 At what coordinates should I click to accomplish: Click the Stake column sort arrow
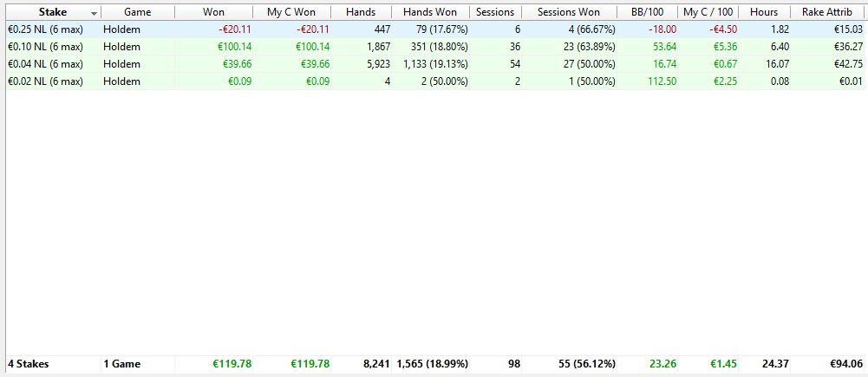pos(94,13)
